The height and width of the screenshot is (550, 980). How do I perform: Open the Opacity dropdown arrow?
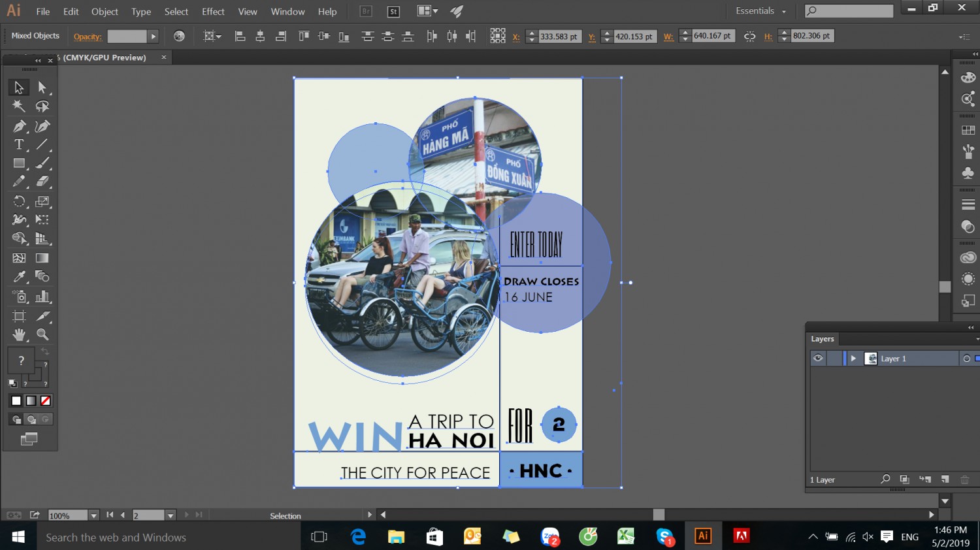tap(154, 37)
